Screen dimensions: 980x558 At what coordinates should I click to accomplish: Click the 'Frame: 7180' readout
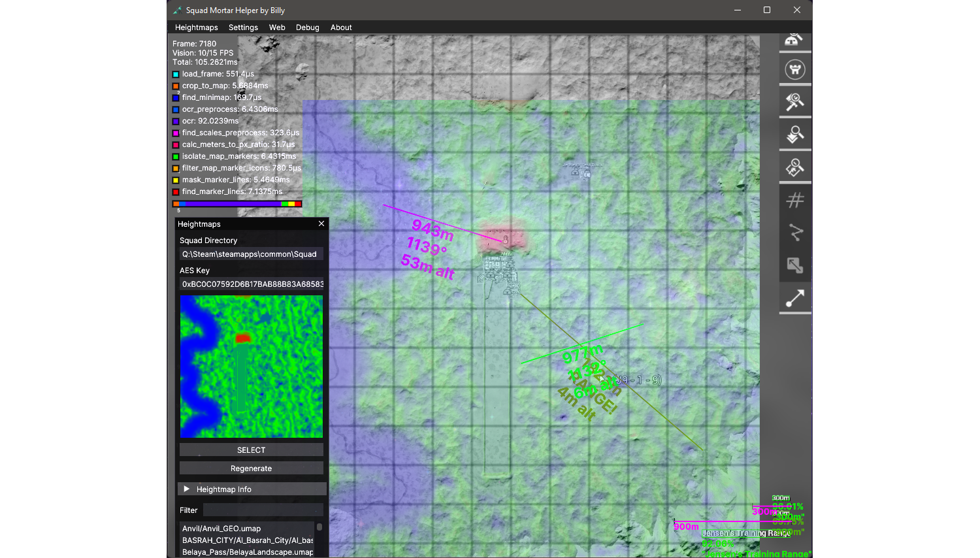(x=194, y=44)
